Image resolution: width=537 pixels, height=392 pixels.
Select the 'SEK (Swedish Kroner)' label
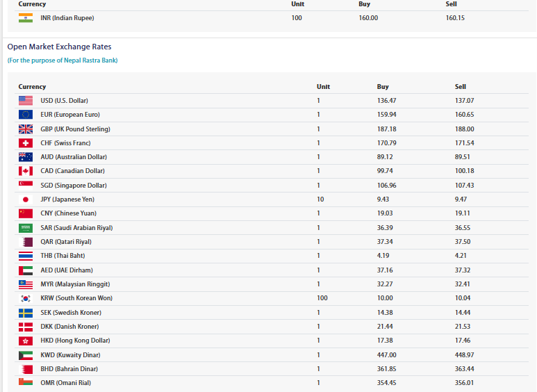(x=71, y=313)
